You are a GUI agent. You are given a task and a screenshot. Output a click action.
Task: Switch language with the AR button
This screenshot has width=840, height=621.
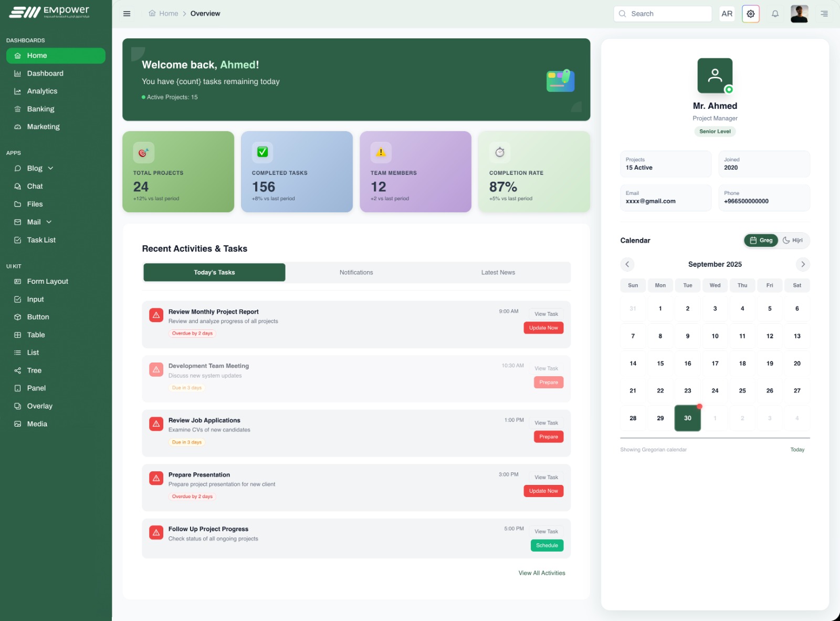727,14
